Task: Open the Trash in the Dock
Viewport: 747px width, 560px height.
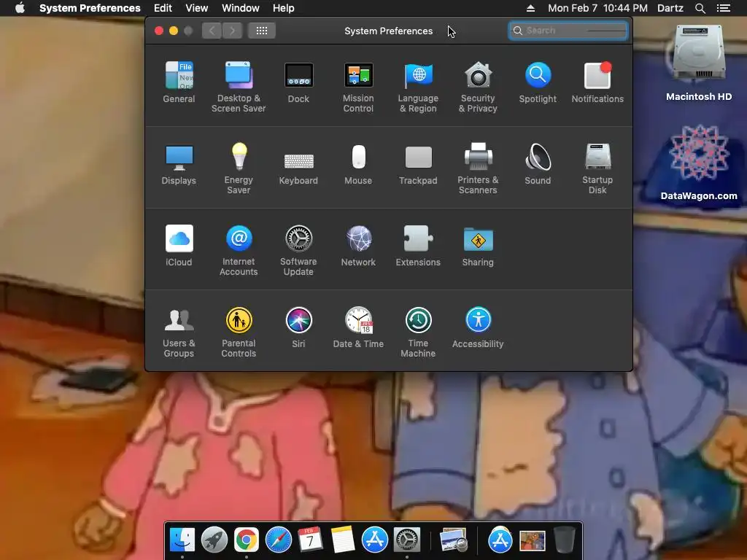Action: coord(565,540)
